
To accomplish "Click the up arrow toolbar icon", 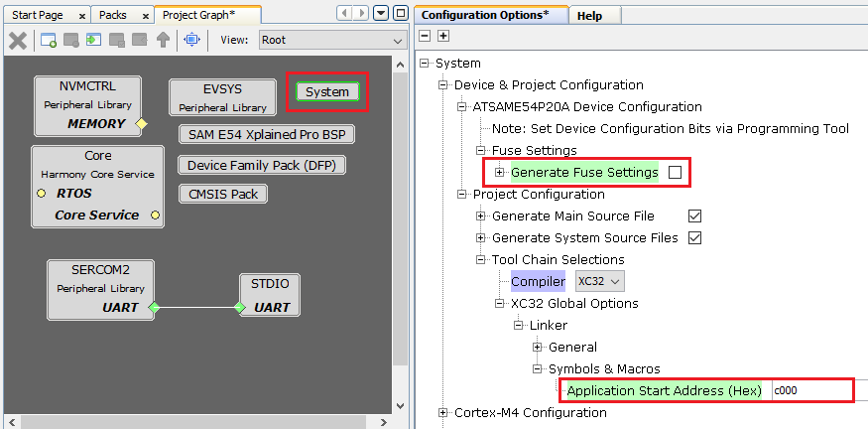I will (x=163, y=40).
